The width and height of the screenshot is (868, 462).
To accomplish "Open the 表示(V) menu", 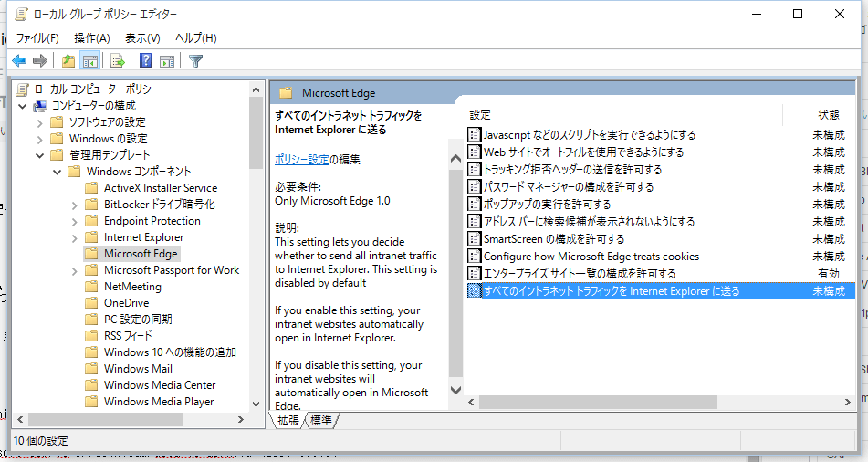I will click(142, 38).
